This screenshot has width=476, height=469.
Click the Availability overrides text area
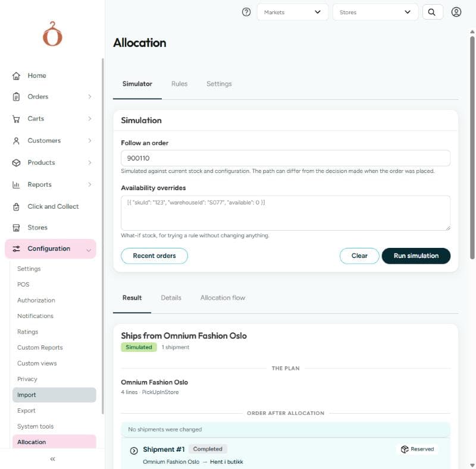286,213
